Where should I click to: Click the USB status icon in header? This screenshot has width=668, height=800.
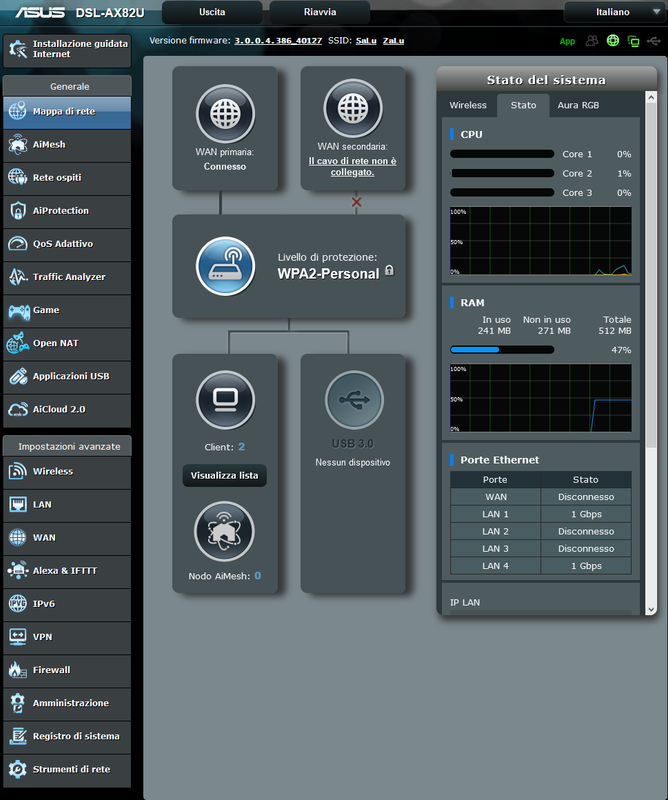[x=654, y=41]
